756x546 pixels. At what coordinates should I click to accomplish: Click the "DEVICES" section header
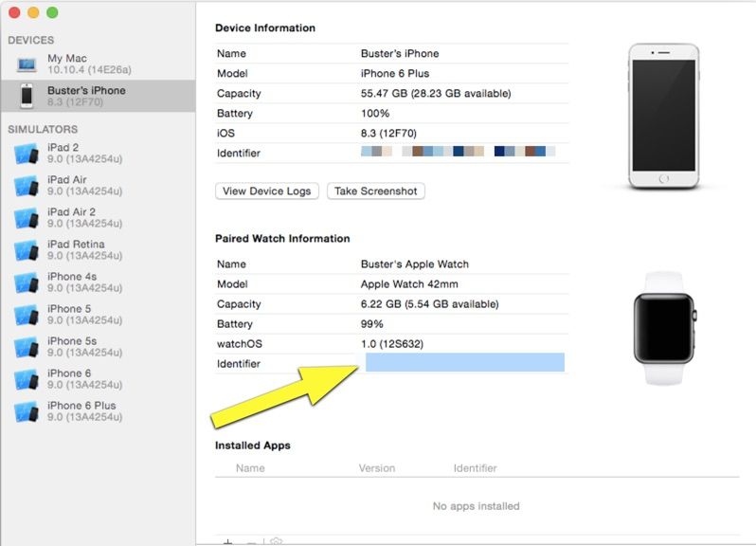click(31, 40)
